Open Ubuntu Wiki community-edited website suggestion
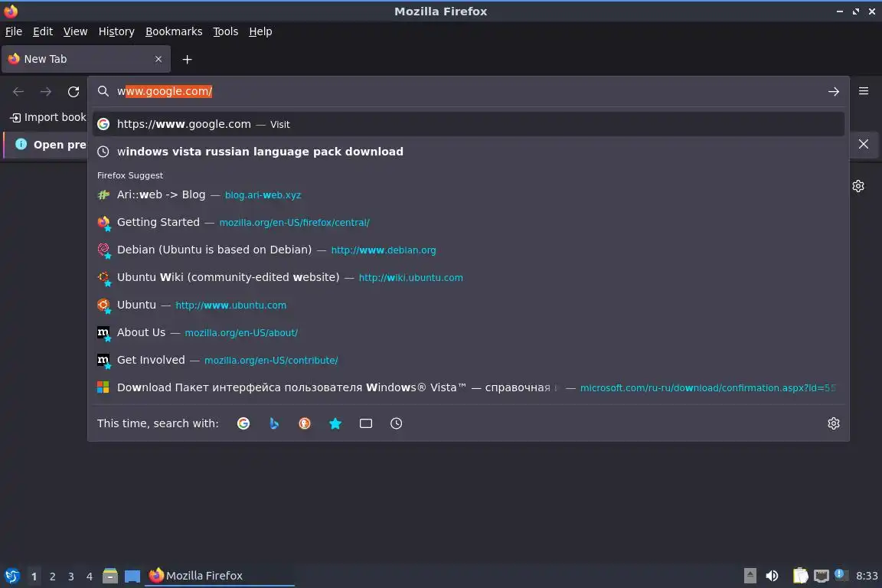 [468, 277]
